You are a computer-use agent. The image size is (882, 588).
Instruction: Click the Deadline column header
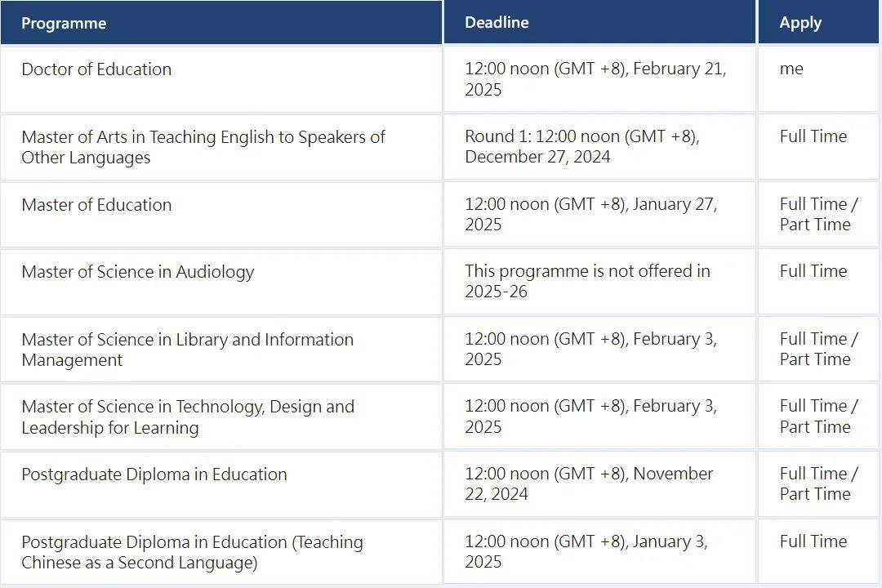pos(497,23)
